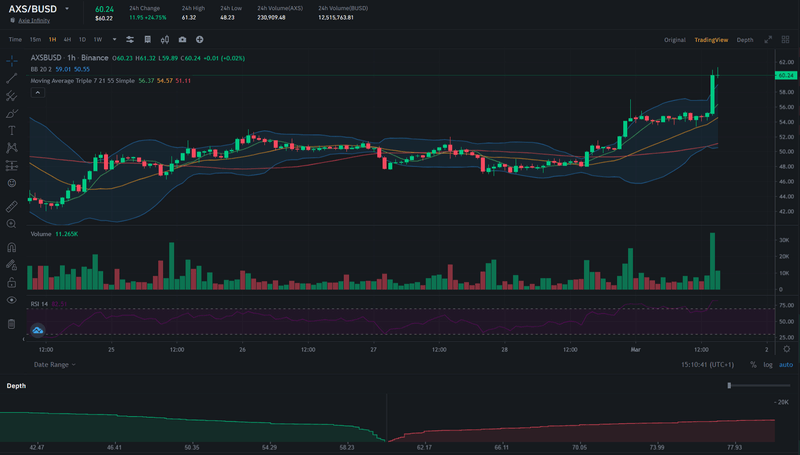Collapse the indicator legend chevron
The height and width of the screenshot is (455, 800).
(x=38, y=92)
